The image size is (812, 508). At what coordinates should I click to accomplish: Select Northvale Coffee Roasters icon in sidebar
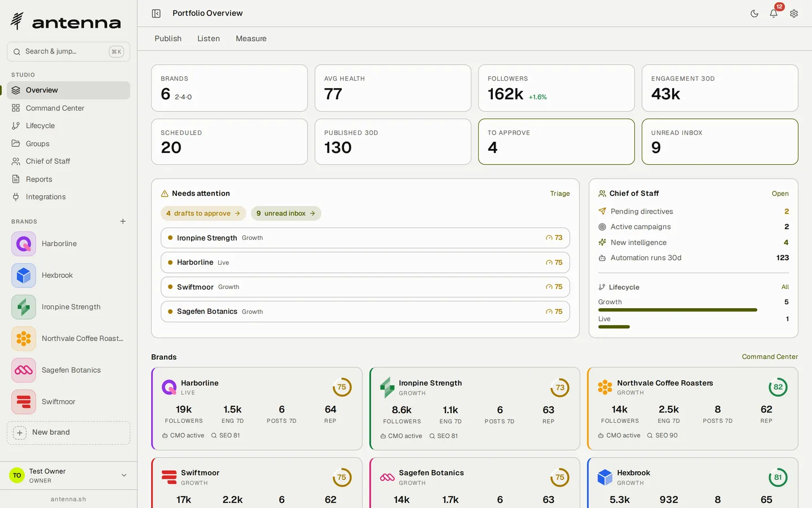click(x=24, y=339)
